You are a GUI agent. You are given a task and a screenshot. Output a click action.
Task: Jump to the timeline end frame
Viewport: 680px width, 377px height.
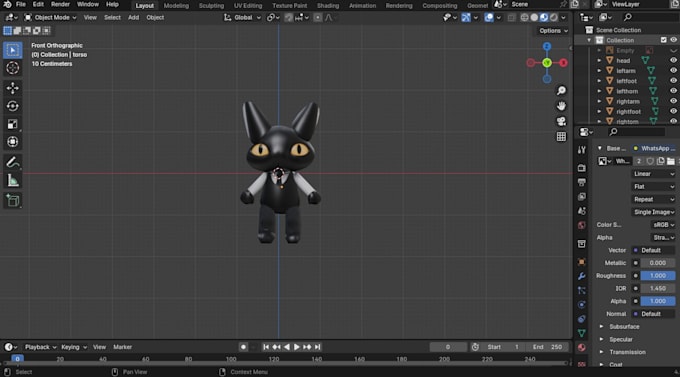pyautogui.click(x=317, y=347)
